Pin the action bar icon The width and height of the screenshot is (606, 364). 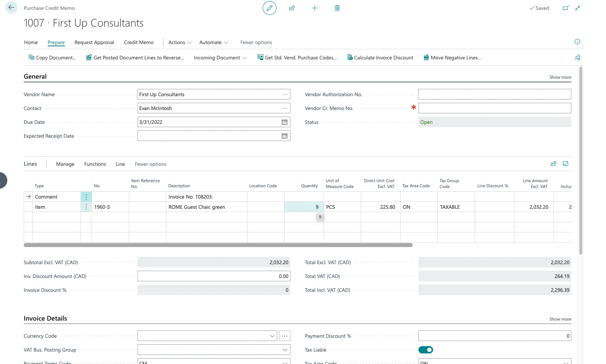click(x=577, y=58)
